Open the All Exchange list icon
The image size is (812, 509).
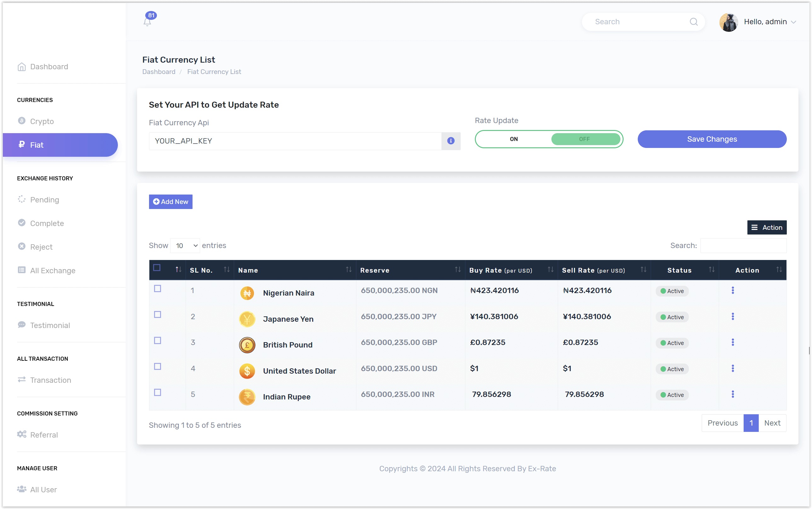click(21, 270)
